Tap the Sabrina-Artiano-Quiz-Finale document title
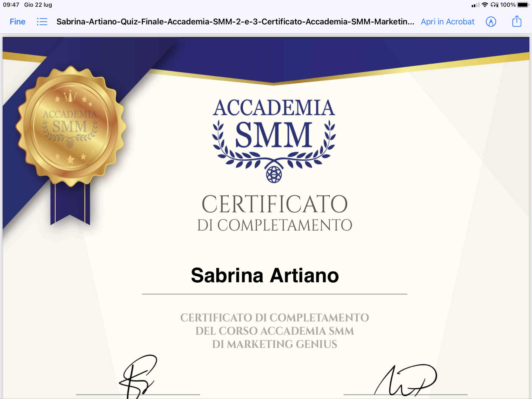The height and width of the screenshot is (399, 532). pos(235,22)
